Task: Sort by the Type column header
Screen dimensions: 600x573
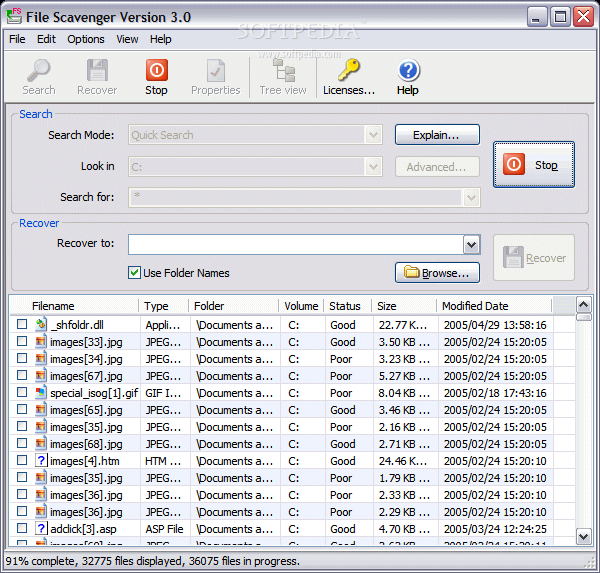Action: (x=163, y=306)
